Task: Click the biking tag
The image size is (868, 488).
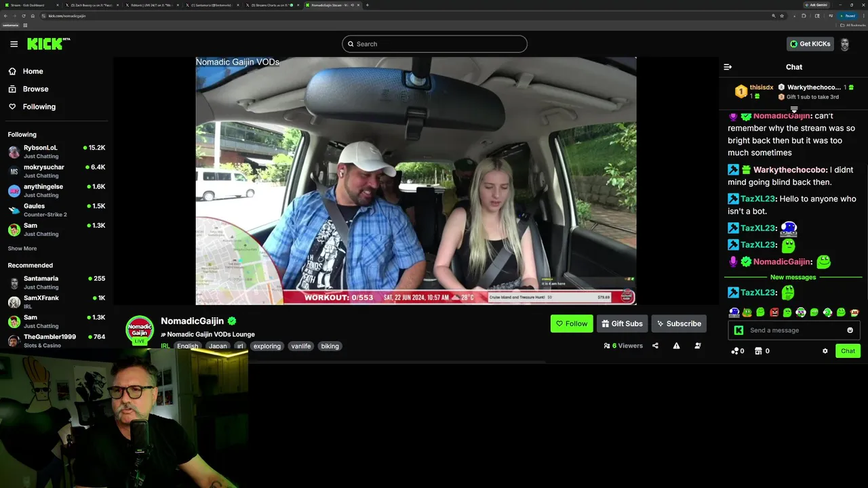Action: pyautogui.click(x=330, y=346)
